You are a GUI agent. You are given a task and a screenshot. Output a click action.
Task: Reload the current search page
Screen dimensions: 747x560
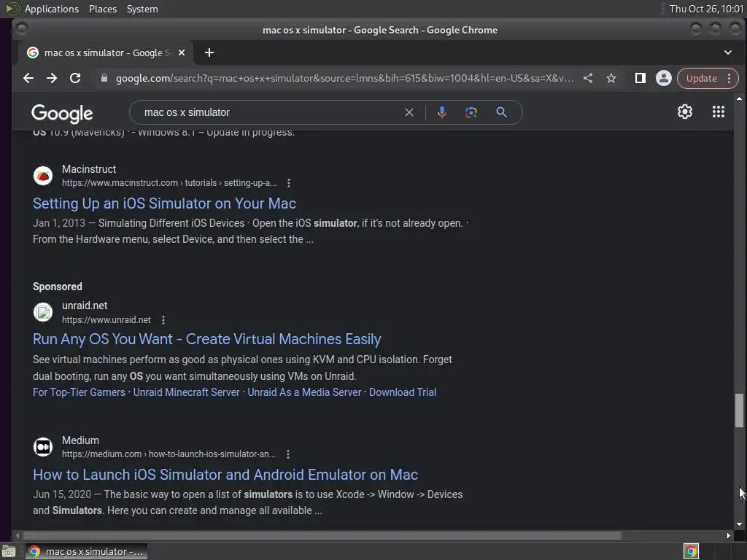pyautogui.click(x=75, y=78)
